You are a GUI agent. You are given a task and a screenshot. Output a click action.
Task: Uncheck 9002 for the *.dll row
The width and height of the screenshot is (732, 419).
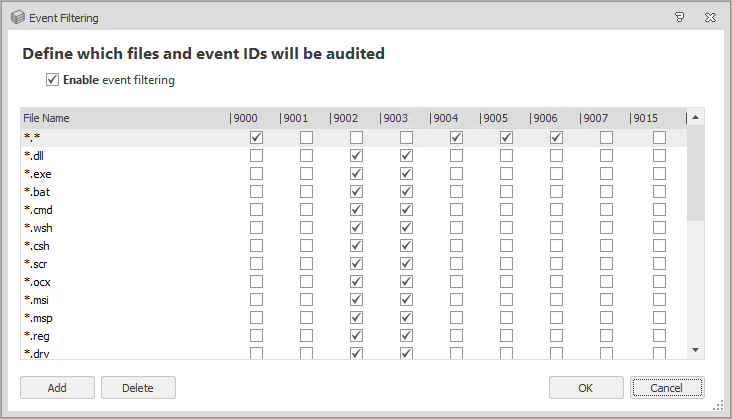click(x=357, y=156)
